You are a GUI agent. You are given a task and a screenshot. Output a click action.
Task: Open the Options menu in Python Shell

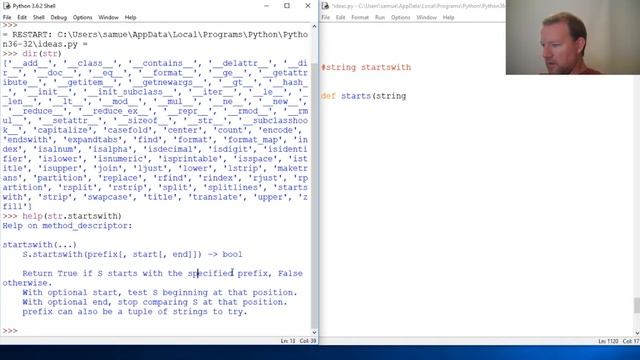[82, 18]
